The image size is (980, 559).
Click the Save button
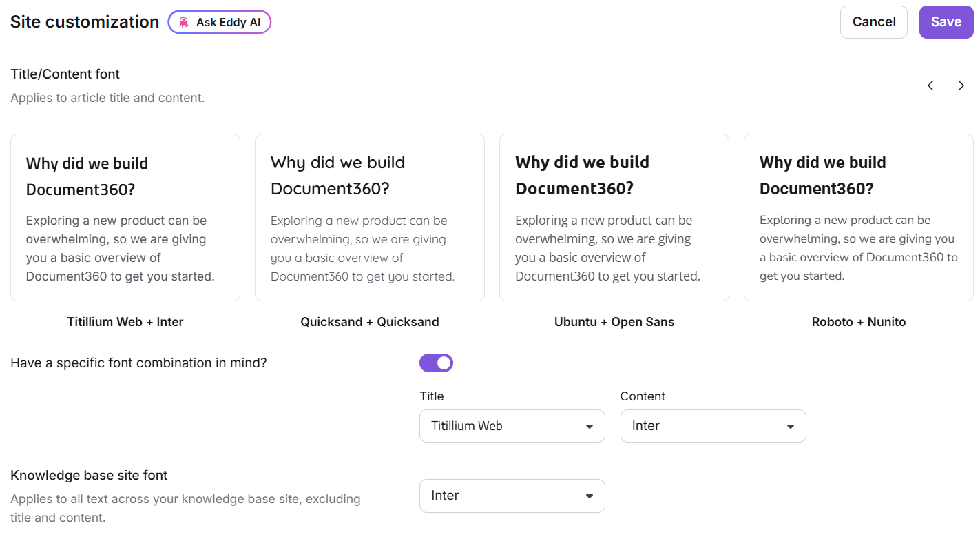tap(946, 22)
